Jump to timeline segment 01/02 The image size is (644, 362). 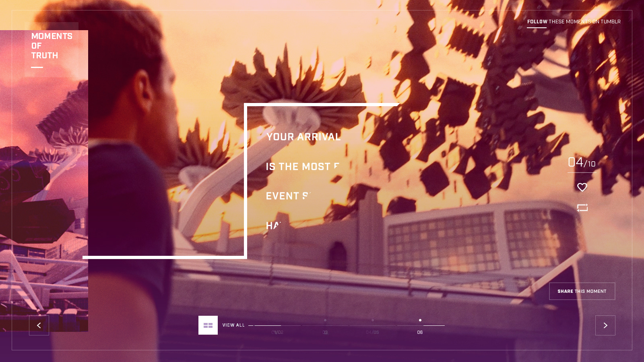pos(277,332)
